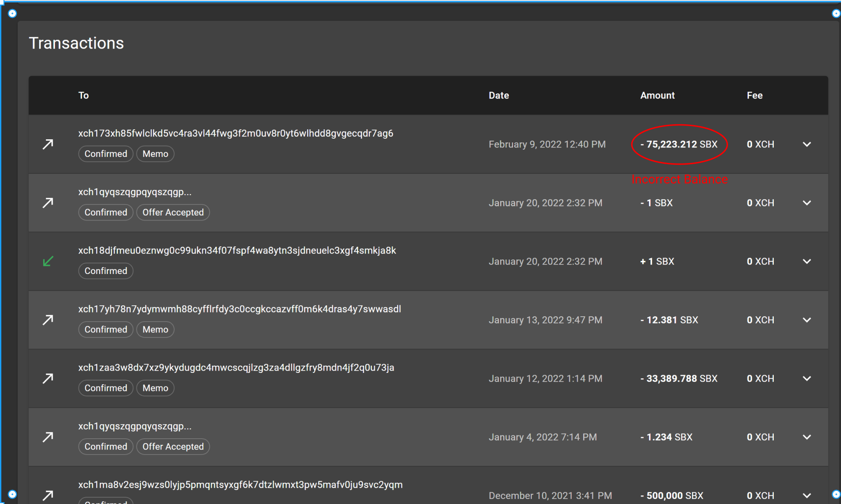The image size is (841, 504).
Task: Click the Memo badge on the January 13 transaction
Action: [x=155, y=329]
